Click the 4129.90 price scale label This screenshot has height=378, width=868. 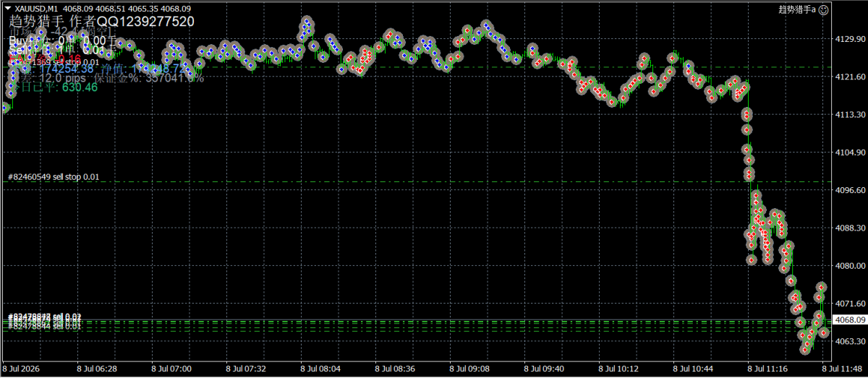click(x=851, y=39)
